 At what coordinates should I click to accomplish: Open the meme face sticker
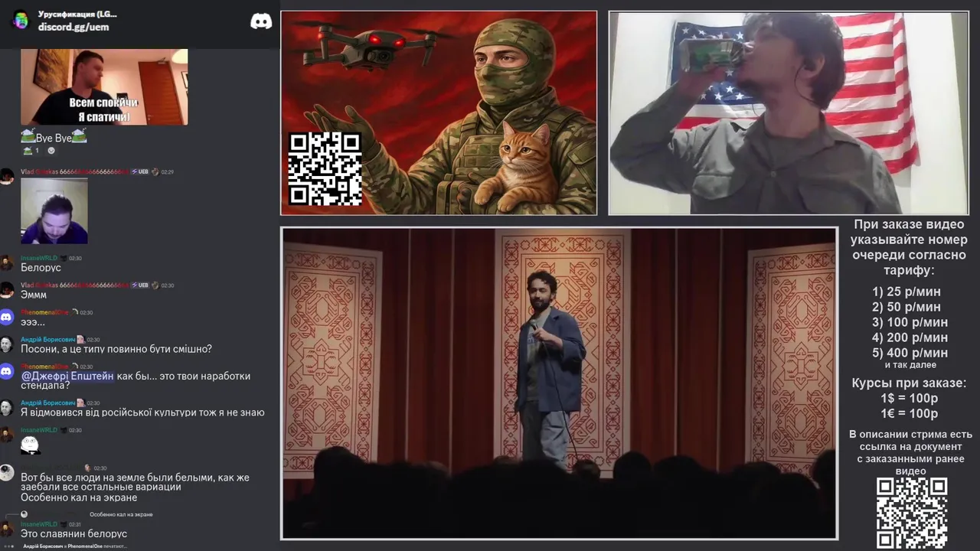[x=30, y=445]
